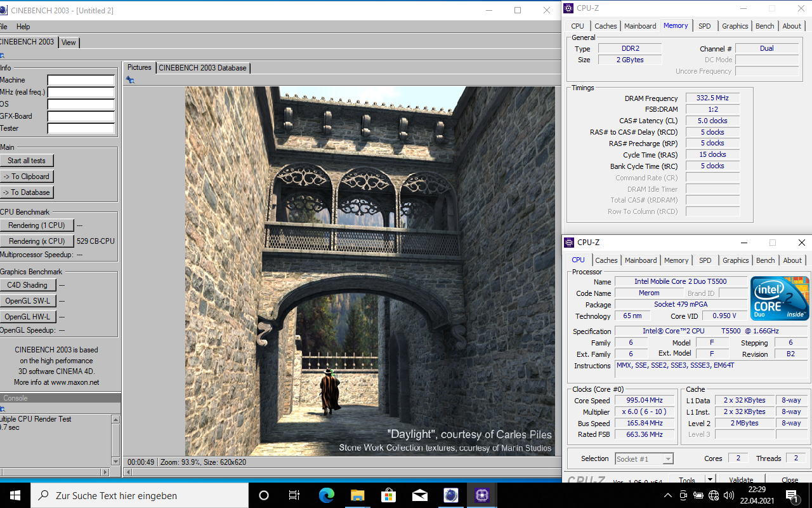The image size is (812, 508).
Task: Click the Validate button in CPU-Z
Action: point(741,480)
